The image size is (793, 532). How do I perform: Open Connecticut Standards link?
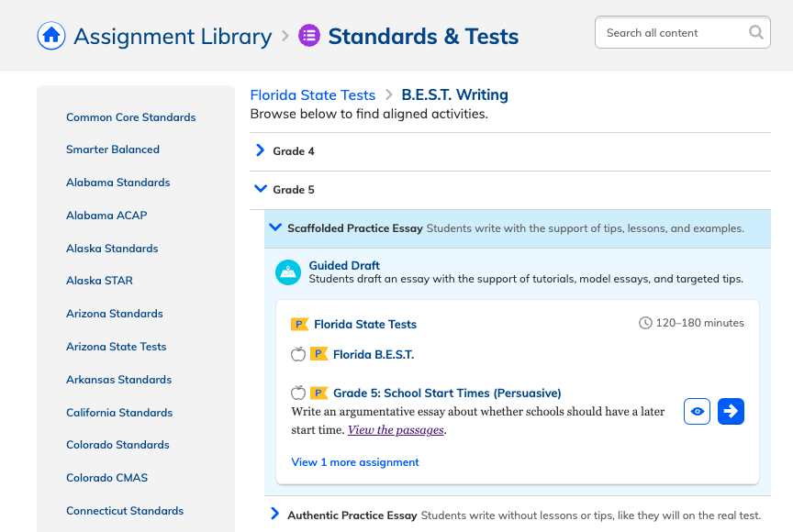[125, 511]
